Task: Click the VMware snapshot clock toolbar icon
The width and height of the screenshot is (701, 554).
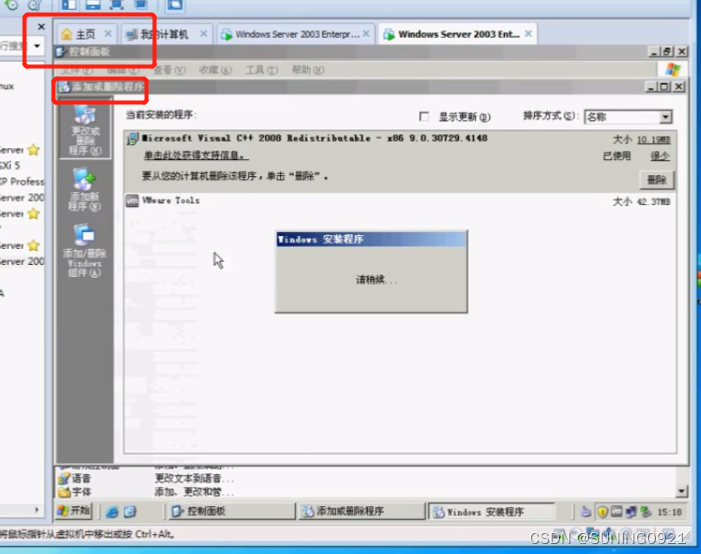Action: pos(11,5)
